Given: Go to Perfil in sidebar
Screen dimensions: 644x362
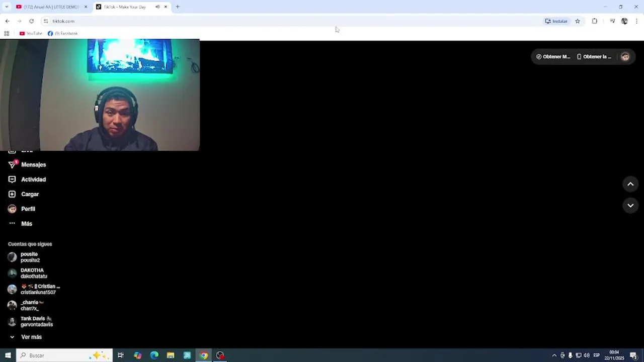Looking at the screenshot, I should [22, 209].
